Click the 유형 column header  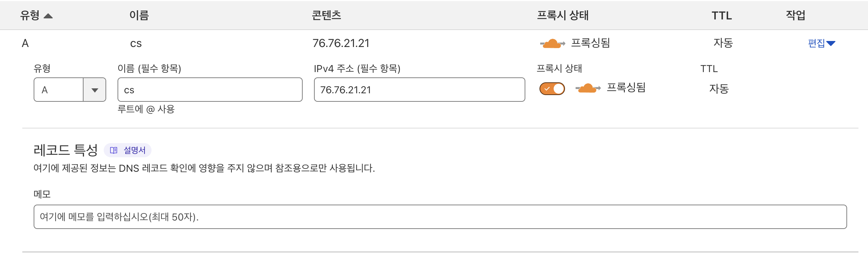tap(30, 16)
